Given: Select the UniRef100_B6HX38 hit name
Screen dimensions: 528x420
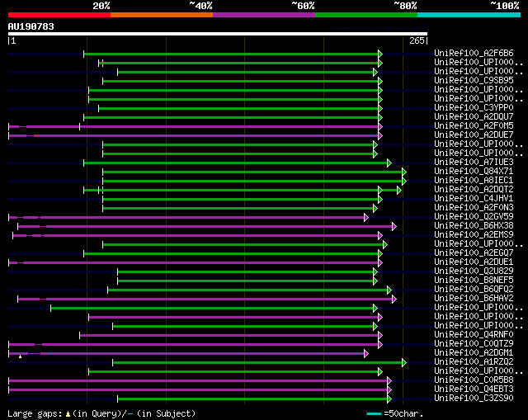Looking at the screenshot, I should pyautogui.click(x=474, y=226).
